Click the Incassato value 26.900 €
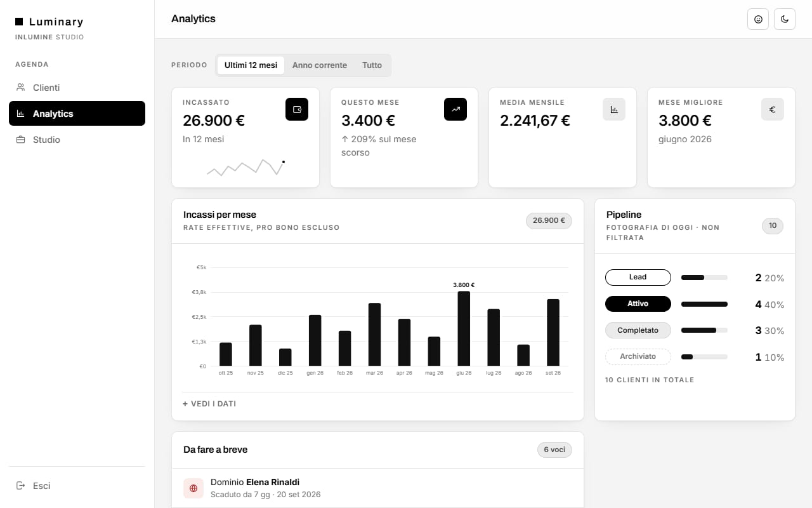 pyautogui.click(x=214, y=121)
